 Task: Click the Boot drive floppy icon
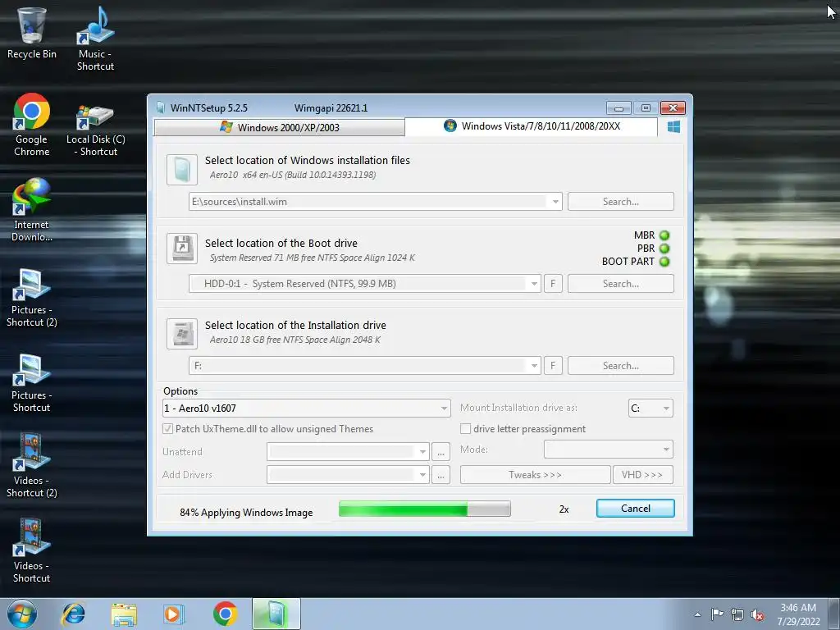[181, 248]
